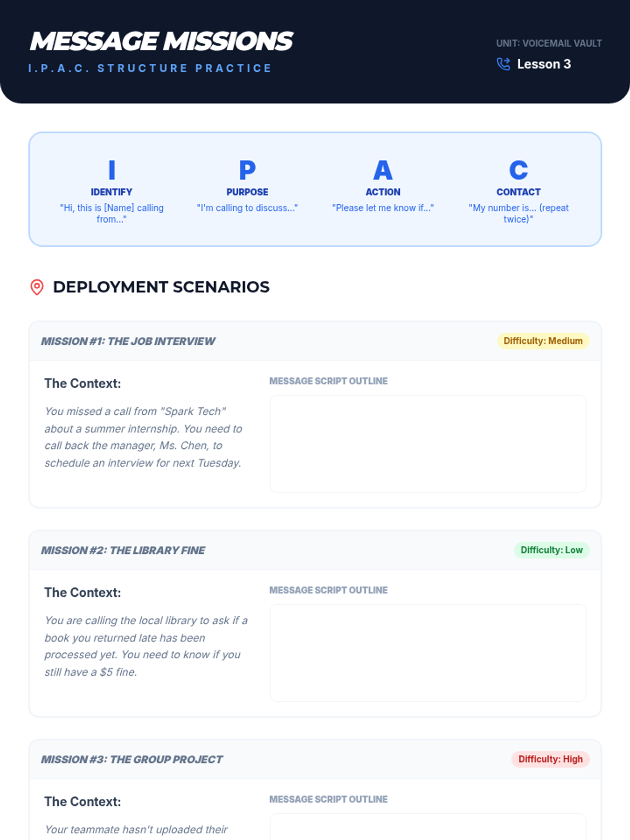Click the large letter C Contact icon
The height and width of the screenshot is (840, 630).
coord(518,170)
